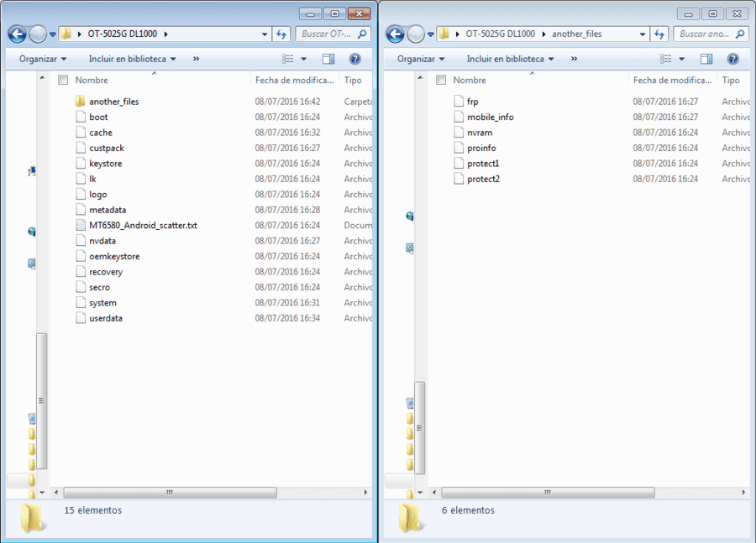Click the refresh icon beside the another_files address bar
The image size is (756, 543).
point(659,34)
